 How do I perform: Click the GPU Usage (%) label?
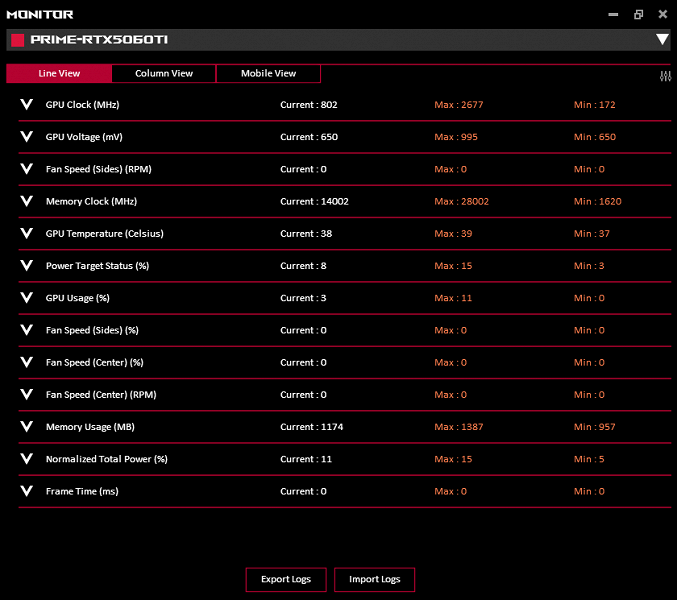(x=78, y=298)
